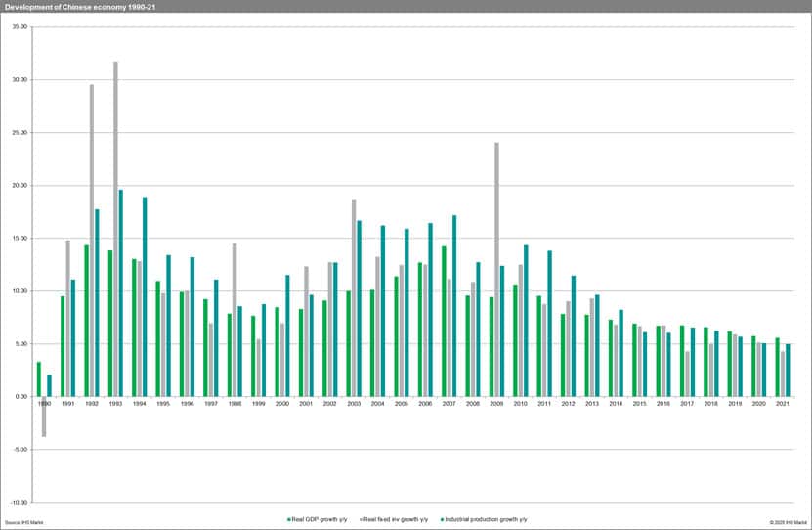Viewport: 812px width, 530px height.
Task: Click the negative gray bar for 1990
Action: tap(44, 417)
